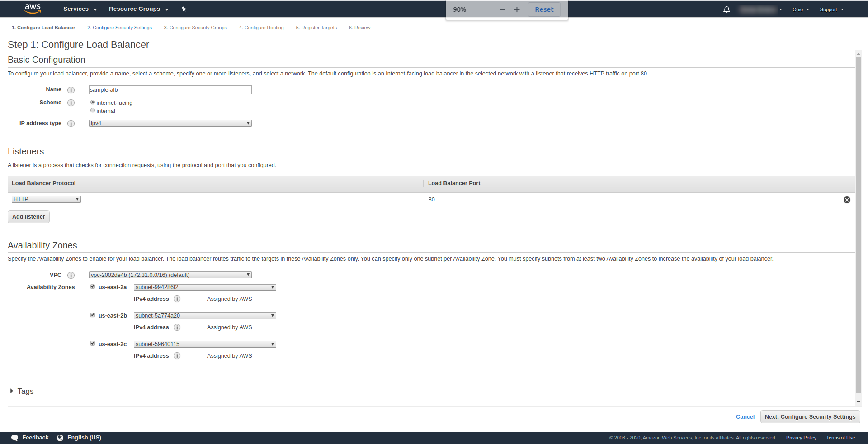Screen dimensions: 868x444
Task: Click the info icon next to Scheme
Action: (x=71, y=103)
